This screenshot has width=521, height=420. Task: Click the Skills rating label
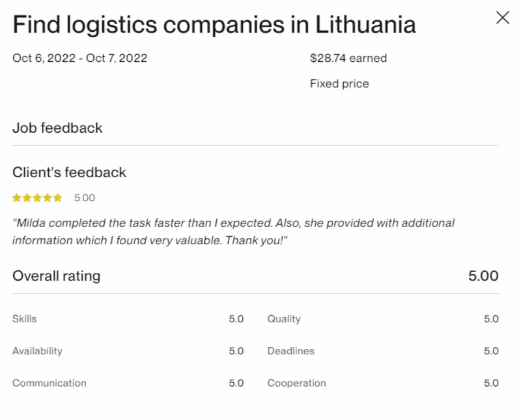tap(25, 319)
